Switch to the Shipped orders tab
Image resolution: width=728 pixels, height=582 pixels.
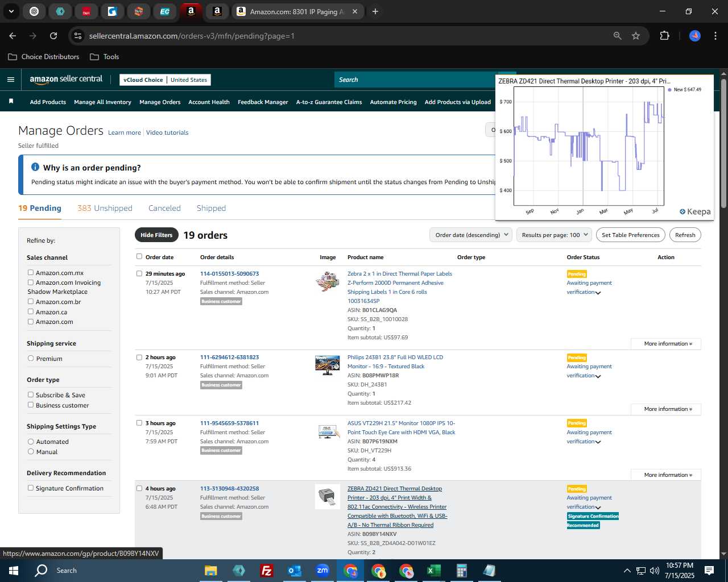(211, 208)
